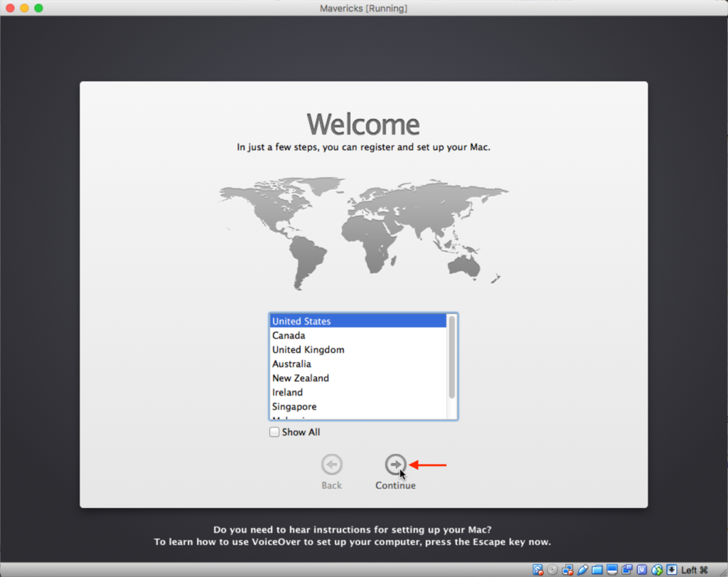Click the Continue button
Image resolution: width=728 pixels, height=577 pixels.
pos(395,463)
